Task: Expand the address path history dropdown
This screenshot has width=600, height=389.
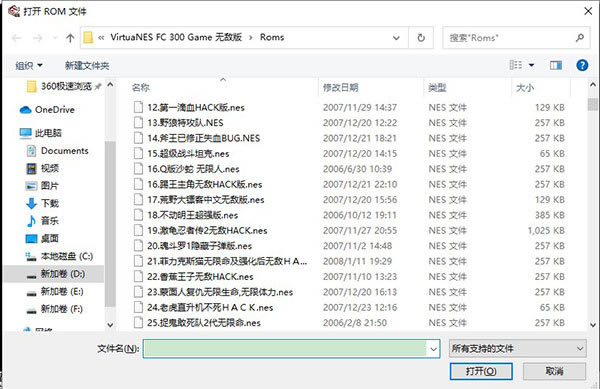Action: (x=396, y=38)
